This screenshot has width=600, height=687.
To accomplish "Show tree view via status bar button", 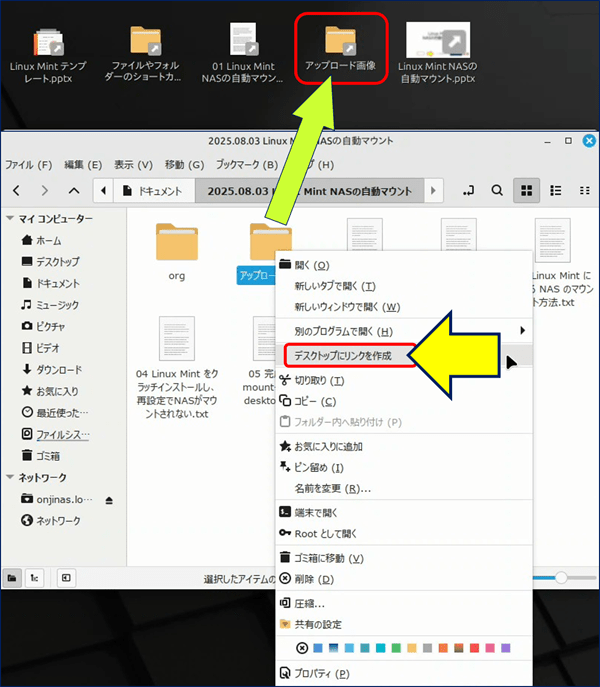I will [x=34, y=578].
